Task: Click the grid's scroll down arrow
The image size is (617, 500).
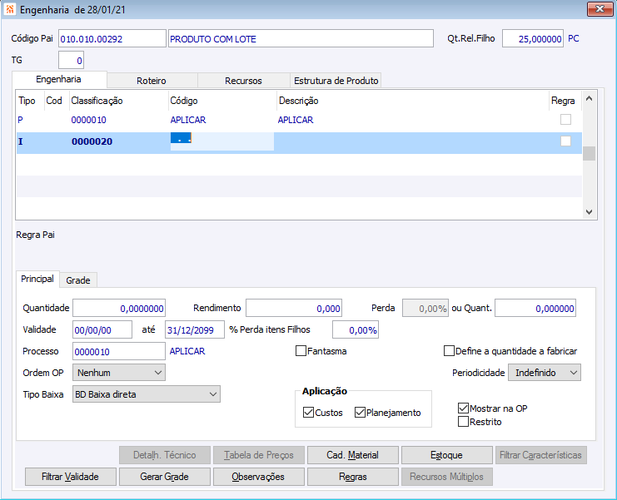Action: coord(589,211)
